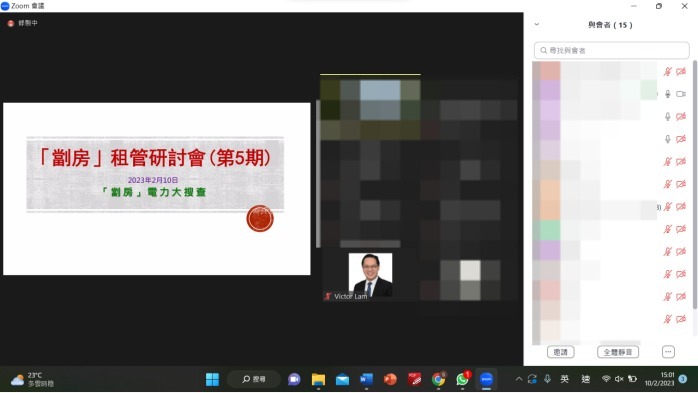Click the 全體靜音 mute all button

618,352
